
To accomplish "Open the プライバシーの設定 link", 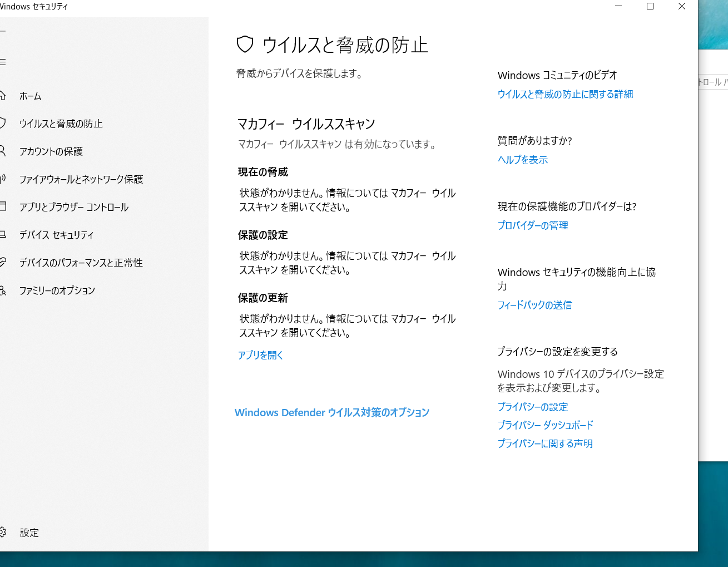I will 533,407.
